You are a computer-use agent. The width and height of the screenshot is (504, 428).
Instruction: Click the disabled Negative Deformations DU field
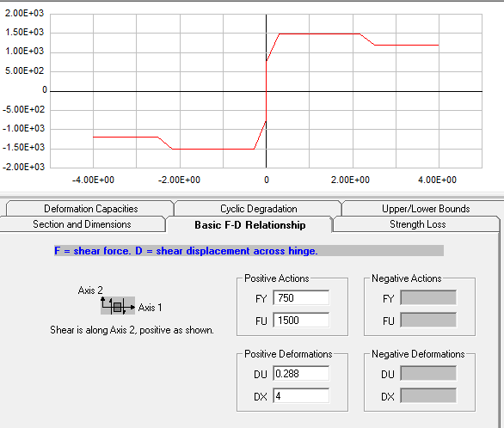pyautogui.click(x=428, y=373)
